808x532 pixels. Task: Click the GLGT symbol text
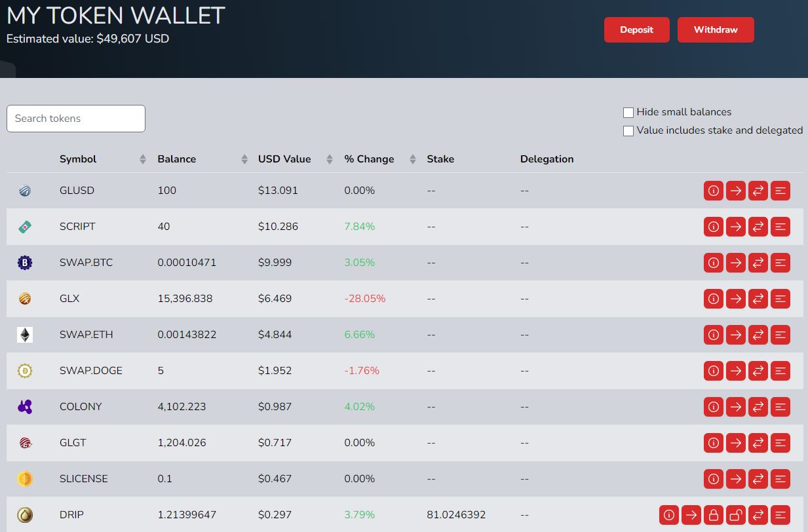coord(73,443)
